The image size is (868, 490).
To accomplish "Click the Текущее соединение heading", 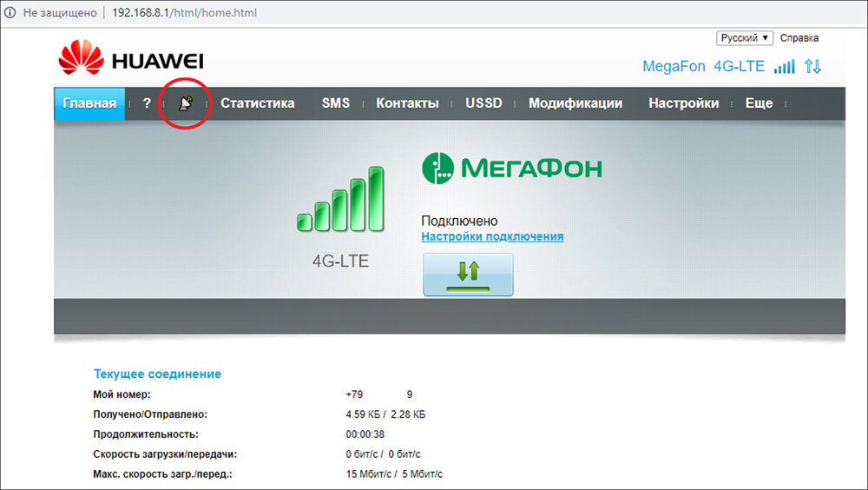I will click(157, 374).
